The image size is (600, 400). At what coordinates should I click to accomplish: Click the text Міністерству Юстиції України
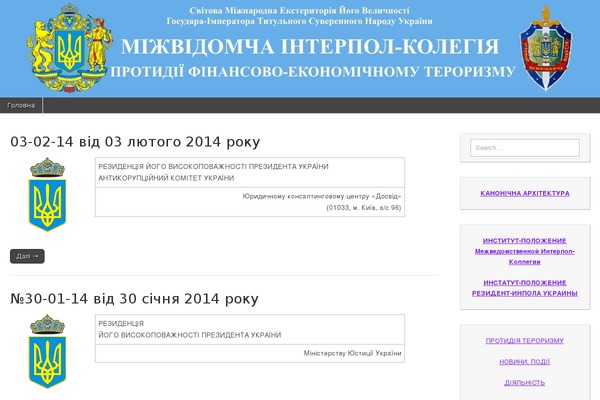coord(352,353)
